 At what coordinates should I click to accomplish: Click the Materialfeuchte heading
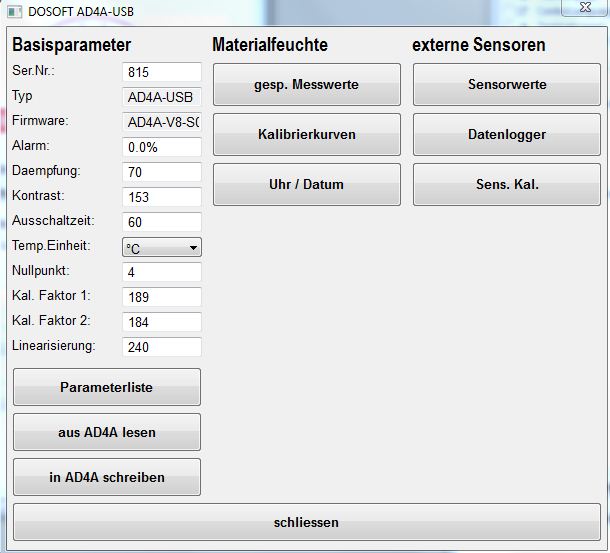(270, 44)
